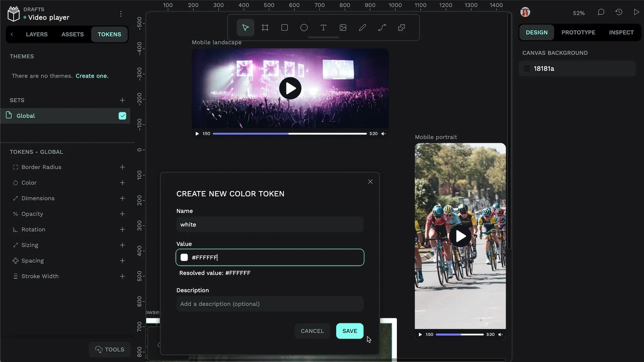Click the canvas background hex 18181a field
644x362 pixels.
tap(577, 69)
